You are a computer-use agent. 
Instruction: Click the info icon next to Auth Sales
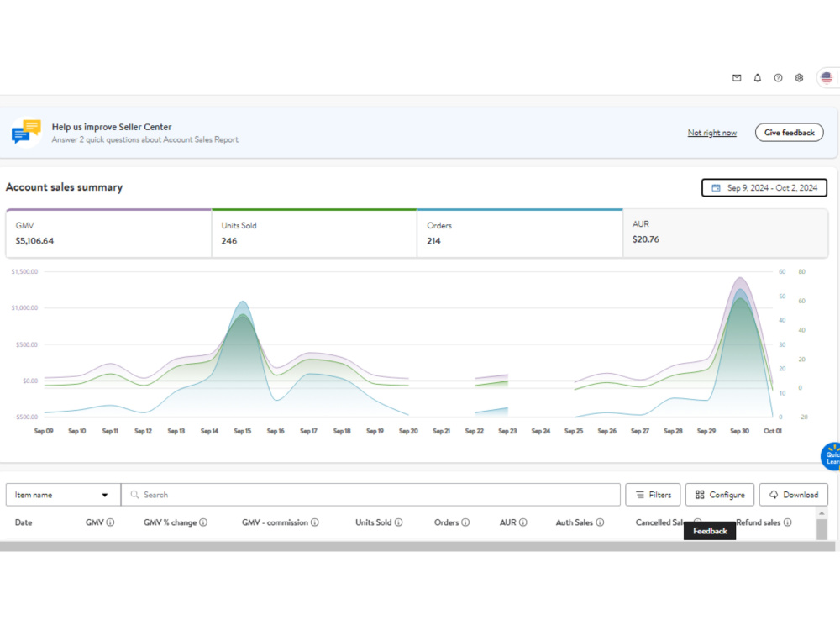coord(600,522)
